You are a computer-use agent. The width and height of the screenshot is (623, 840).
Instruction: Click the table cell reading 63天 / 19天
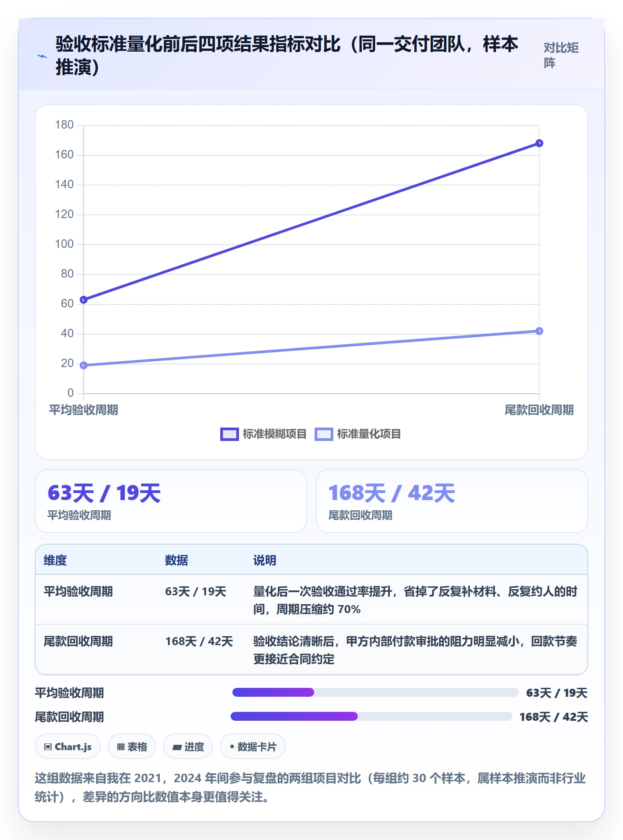[196, 591]
